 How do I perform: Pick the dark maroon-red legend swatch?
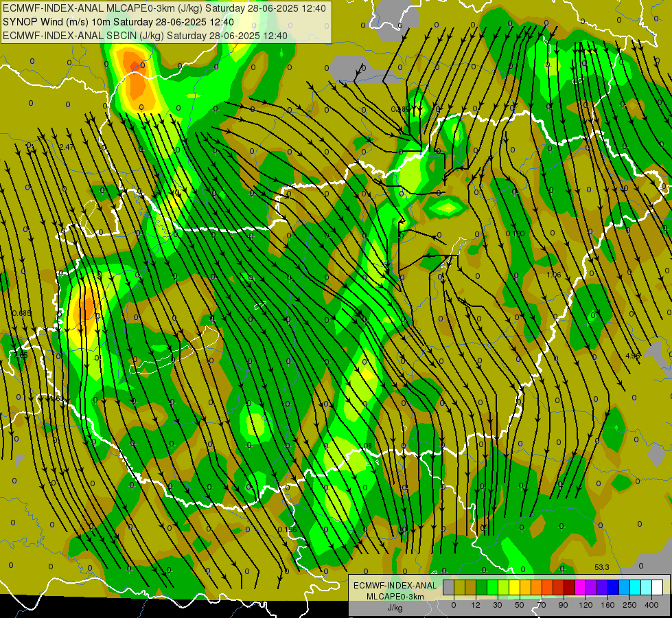point(570,587)
